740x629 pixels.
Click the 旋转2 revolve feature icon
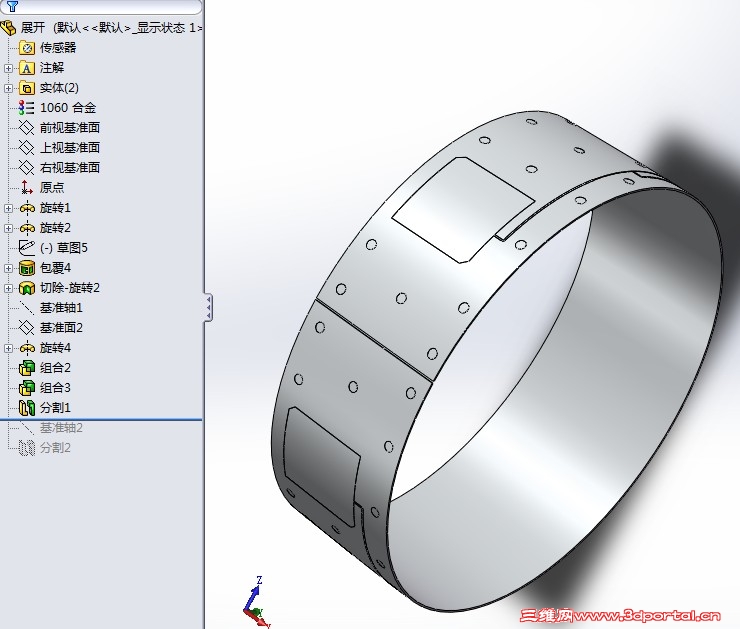(x=27, y=228)
